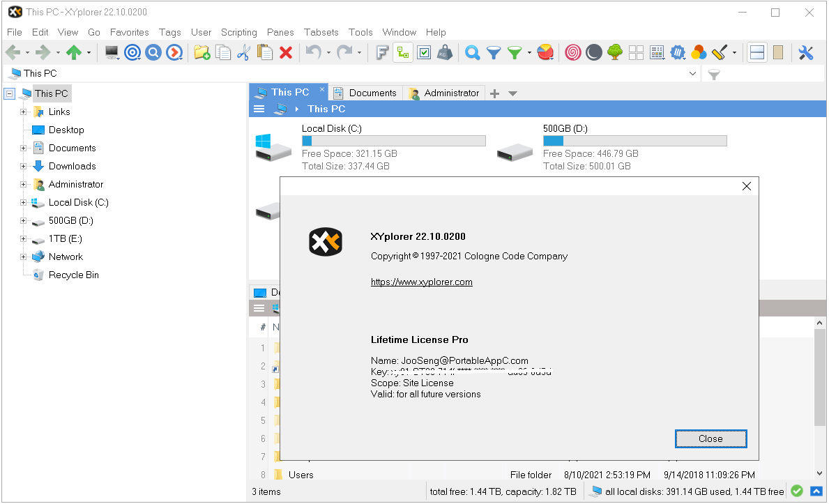Click the bottom pane vertical scrollbar

pyautogui.click(x=819, y=378)
